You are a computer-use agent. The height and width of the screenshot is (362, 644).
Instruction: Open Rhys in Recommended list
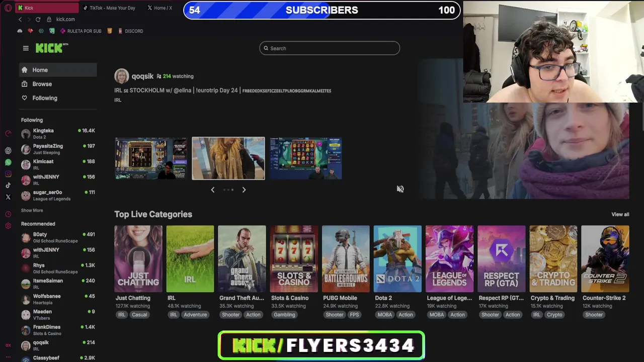point(58,268)
